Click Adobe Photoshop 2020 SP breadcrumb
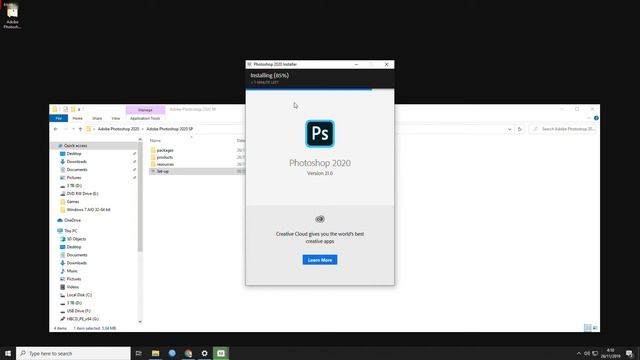 (169, 129)
